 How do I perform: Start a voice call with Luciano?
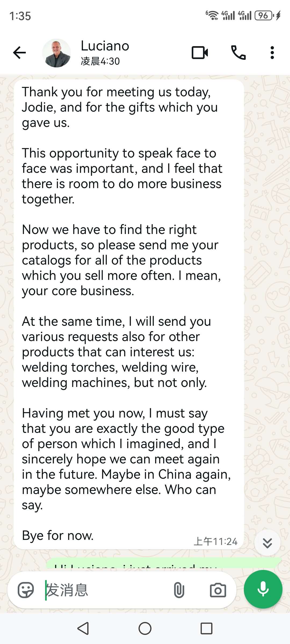coord(238,53)
